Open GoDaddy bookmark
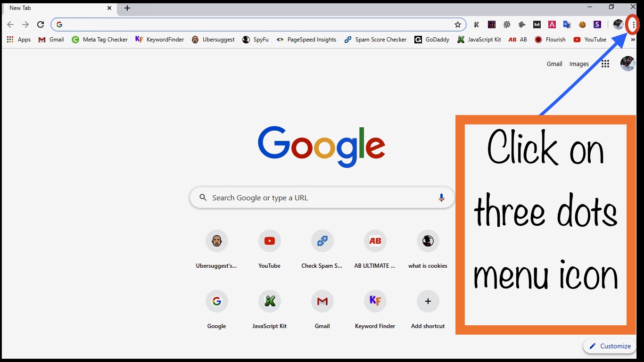 [x=432, y=40]
